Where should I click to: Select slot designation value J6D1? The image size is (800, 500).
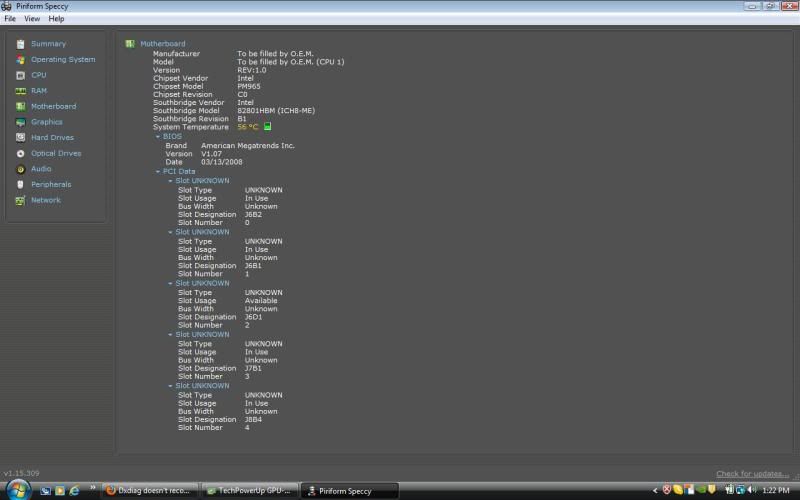[x=253, y=317]
